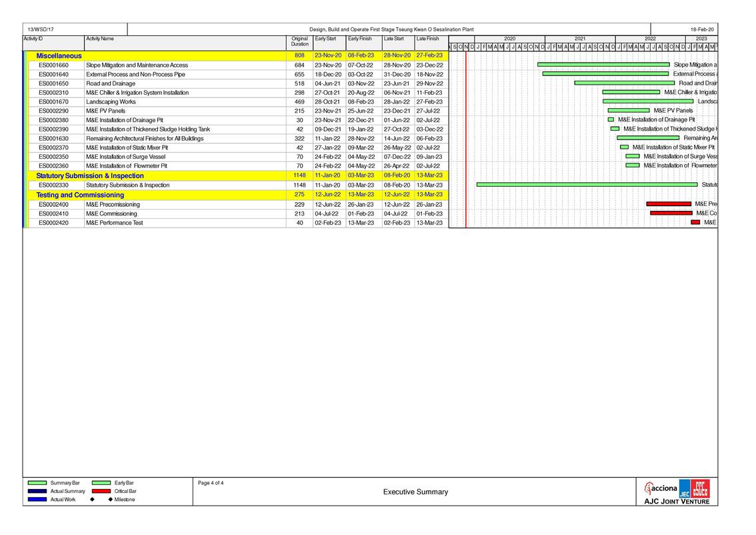Select the Miscellaneous summary row
This screenshot has width=756, height=535.
click(59, 56)
